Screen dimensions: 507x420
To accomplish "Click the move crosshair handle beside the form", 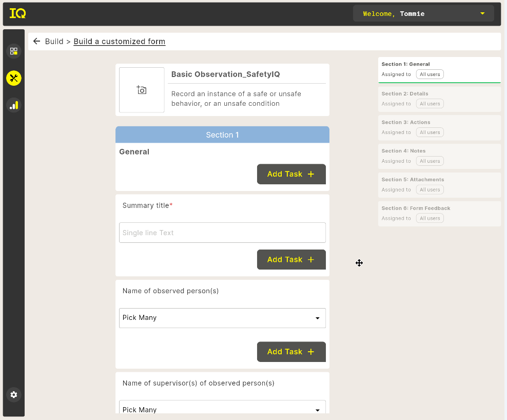I will tap(359, 263).
